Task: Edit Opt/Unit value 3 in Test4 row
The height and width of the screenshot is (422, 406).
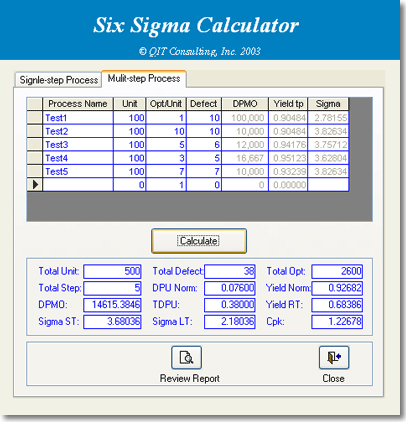Action: tap(166, 158)
